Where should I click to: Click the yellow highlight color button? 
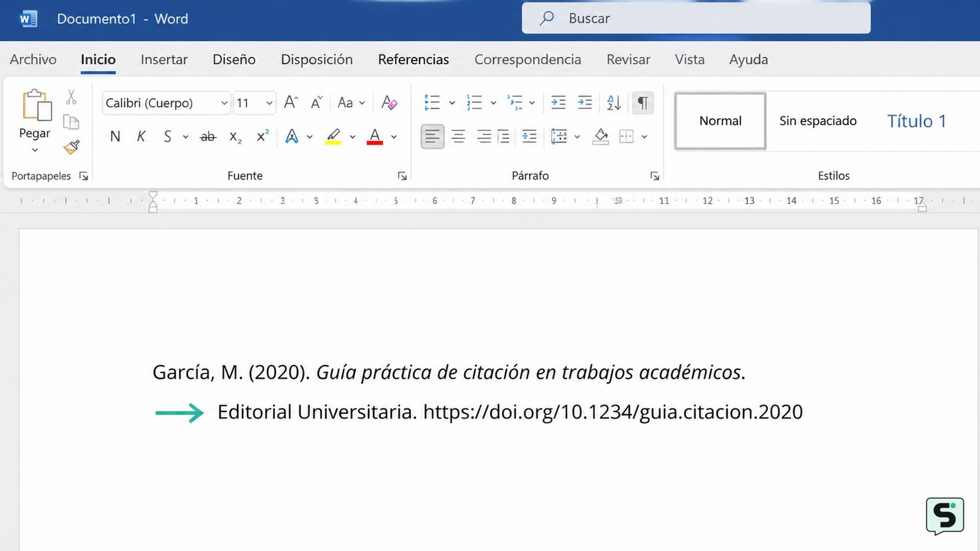[333, 136]
